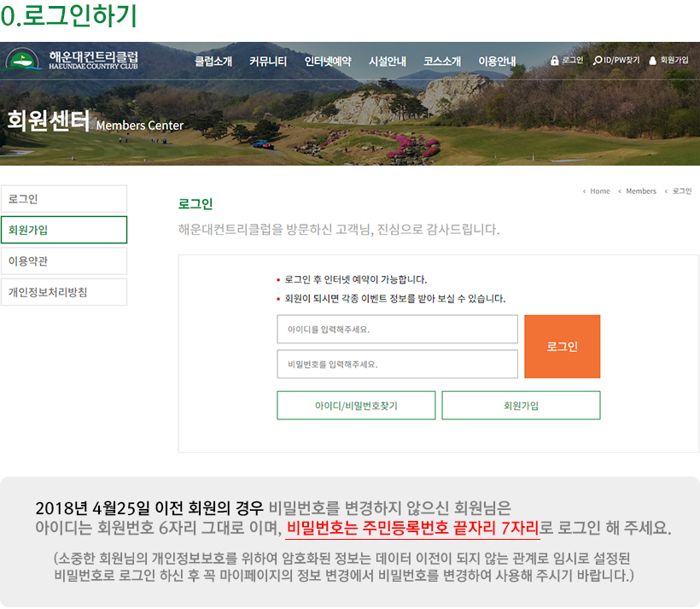Focus the password input field
700x609 pixels.
(x=397, y=364)
